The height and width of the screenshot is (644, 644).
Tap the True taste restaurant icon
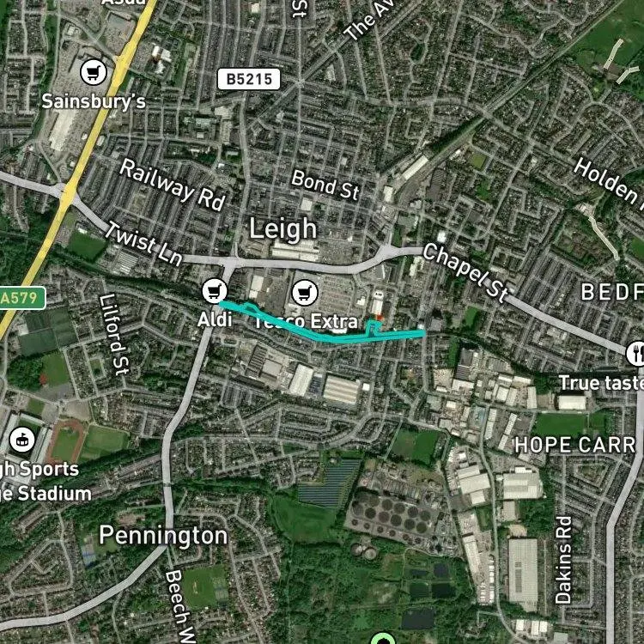637,354
